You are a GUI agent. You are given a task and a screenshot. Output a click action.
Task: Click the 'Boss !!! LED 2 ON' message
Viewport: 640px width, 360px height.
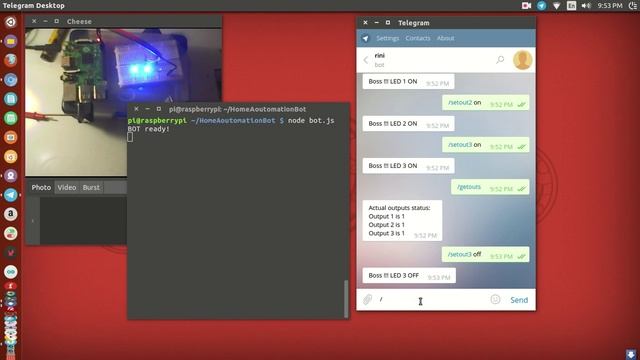(x=408, y=124)
